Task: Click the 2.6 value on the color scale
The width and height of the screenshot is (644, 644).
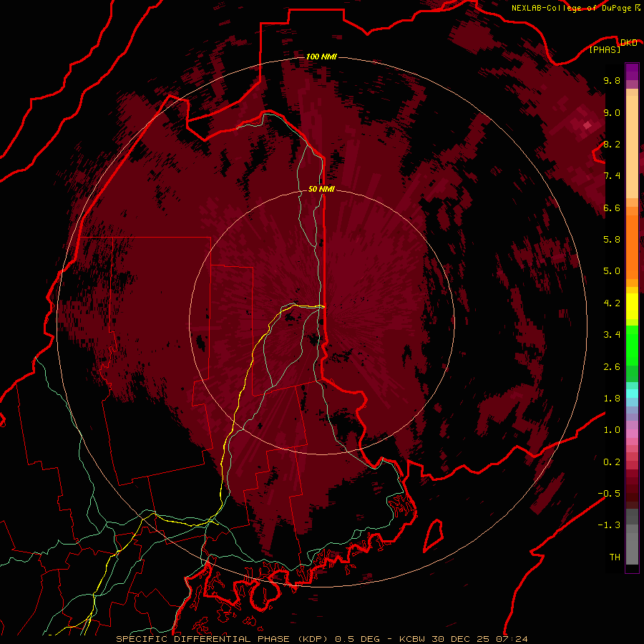Action: 612,367
